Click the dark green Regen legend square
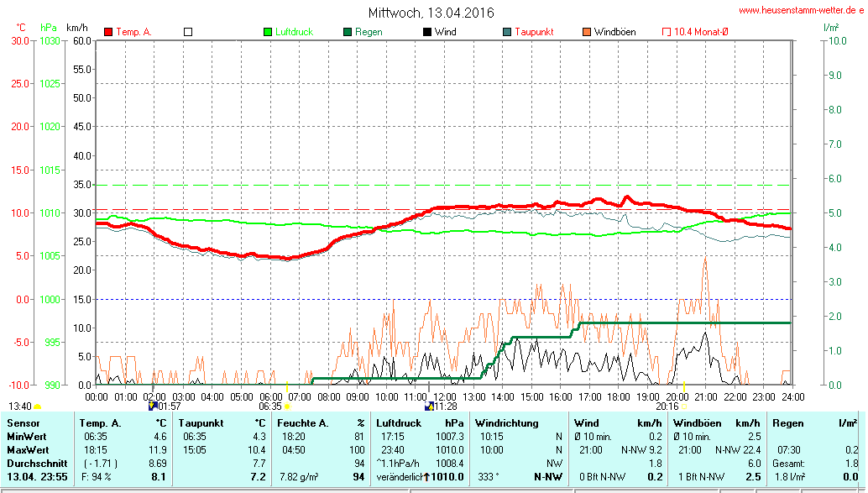The height and width of the screenshot is (493, 868). point(348,32)
